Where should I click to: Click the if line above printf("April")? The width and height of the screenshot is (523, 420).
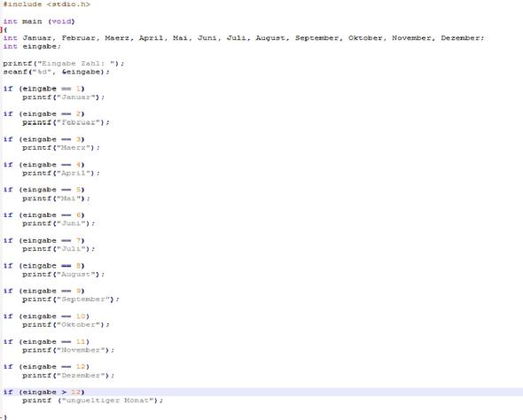pos(43,165)
